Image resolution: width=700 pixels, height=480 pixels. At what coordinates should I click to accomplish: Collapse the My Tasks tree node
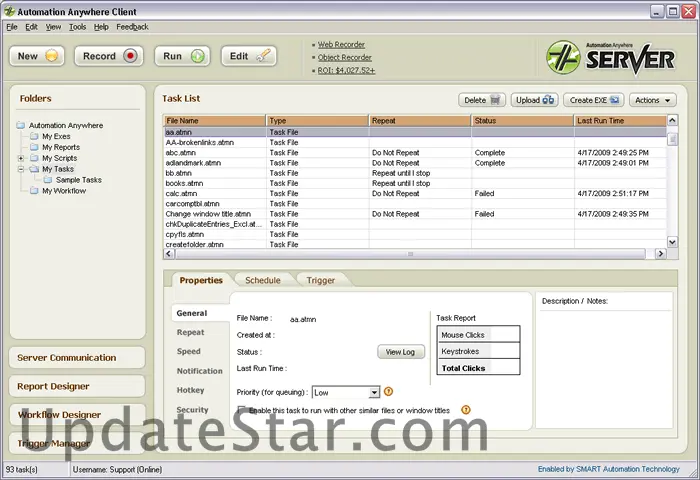point(21,169)
